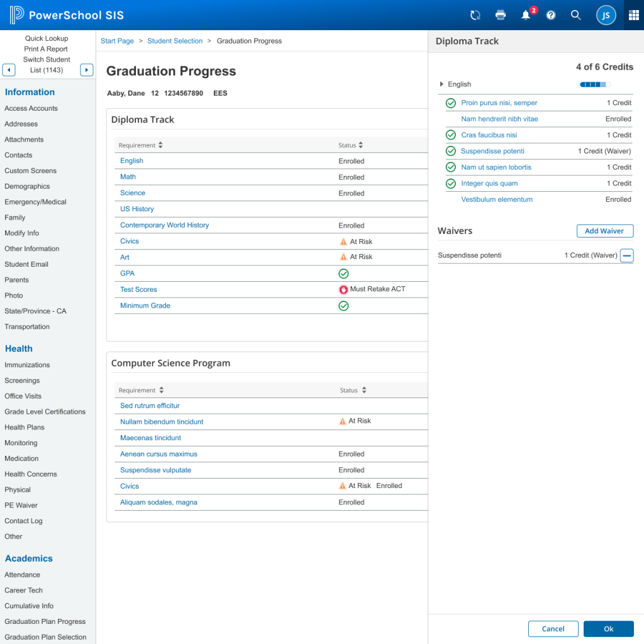
Task: Open the print icon in header
Action: point(501,15)
